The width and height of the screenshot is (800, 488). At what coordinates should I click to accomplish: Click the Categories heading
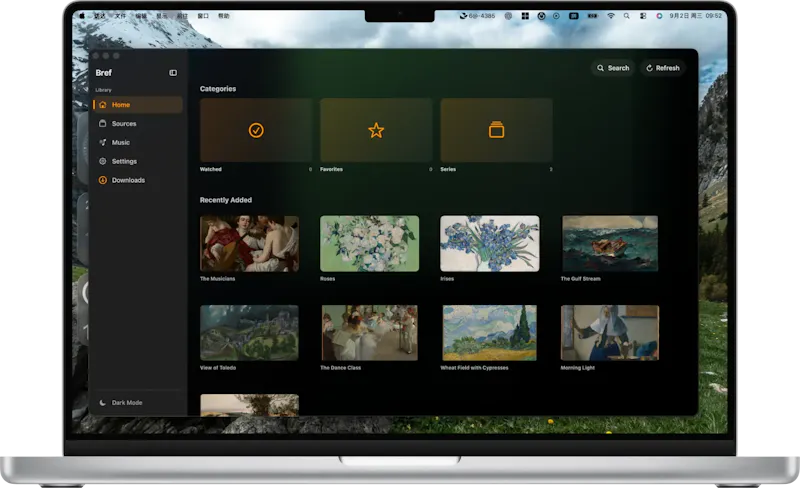coord(218,89)
